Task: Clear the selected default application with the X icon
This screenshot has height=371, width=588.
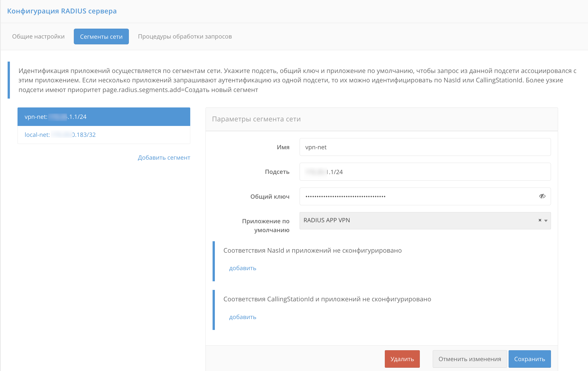Action: pyautogui.click(x=540, y=220)
